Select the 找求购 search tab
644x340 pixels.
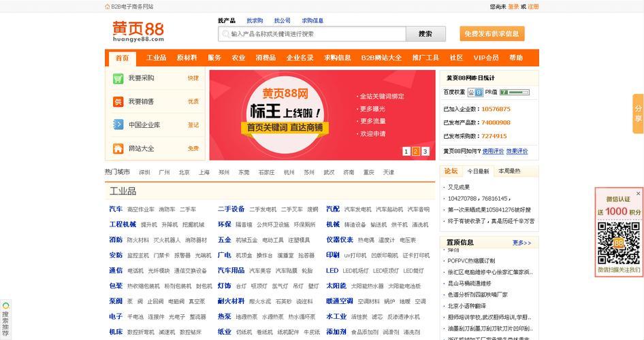pyautogui.click(x=255, y=20)
